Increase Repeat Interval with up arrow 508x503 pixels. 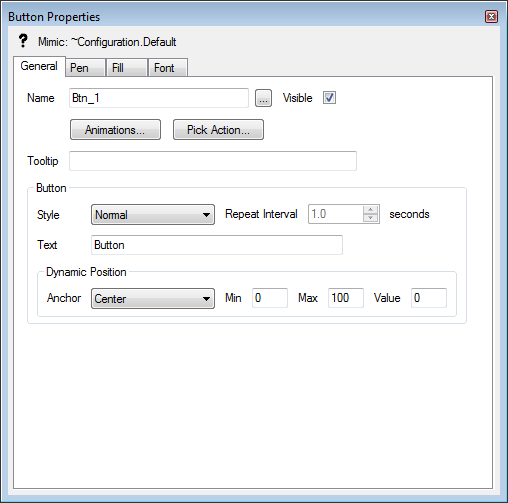(370, 210)
